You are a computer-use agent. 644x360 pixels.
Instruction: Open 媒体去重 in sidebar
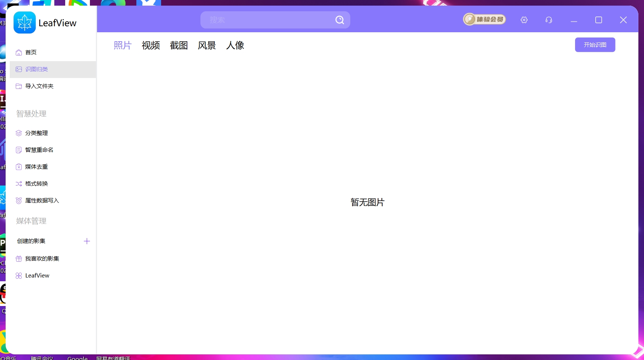(x=53, y=167)
